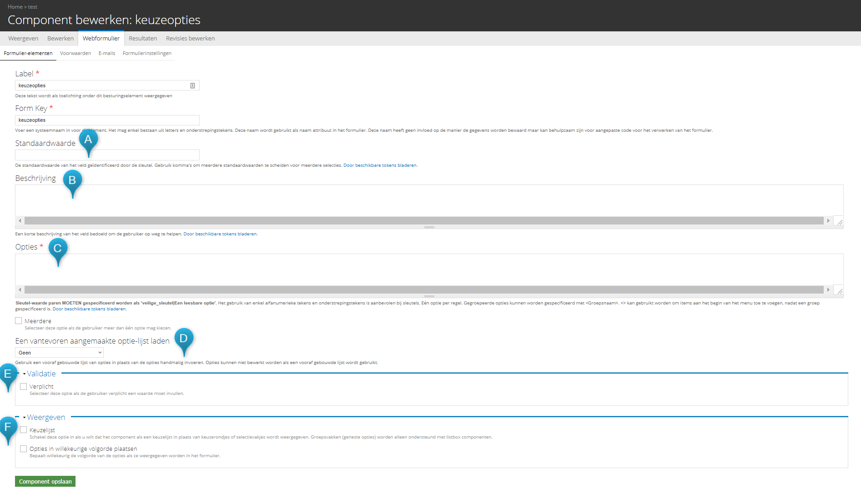Image resolution: width=861 pixels, height=504 pixels.
Task: Click the blue marker pin labeled A
Action: pyautogui.click(x=88, y=140)
